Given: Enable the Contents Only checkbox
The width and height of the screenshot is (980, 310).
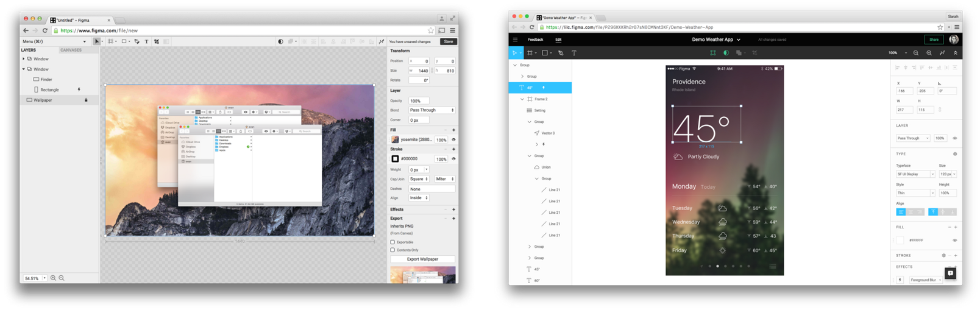Looking at the screenshot, I should [392, 250].
